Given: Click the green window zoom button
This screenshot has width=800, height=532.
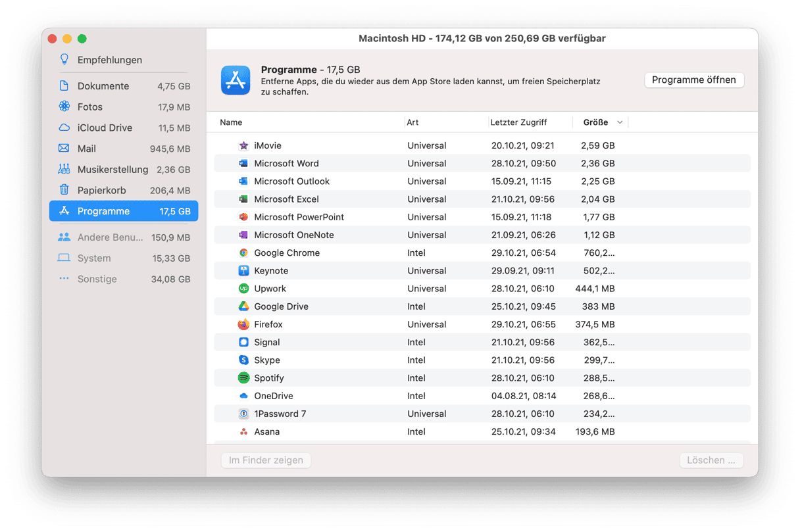Looking at the screenshot, I should [82, 39].
